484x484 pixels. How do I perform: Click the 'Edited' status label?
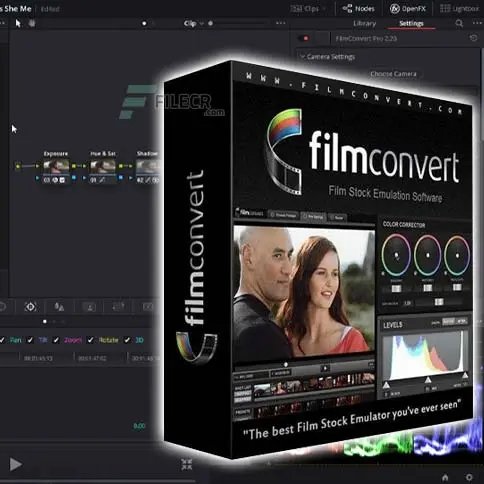(50, 9)
